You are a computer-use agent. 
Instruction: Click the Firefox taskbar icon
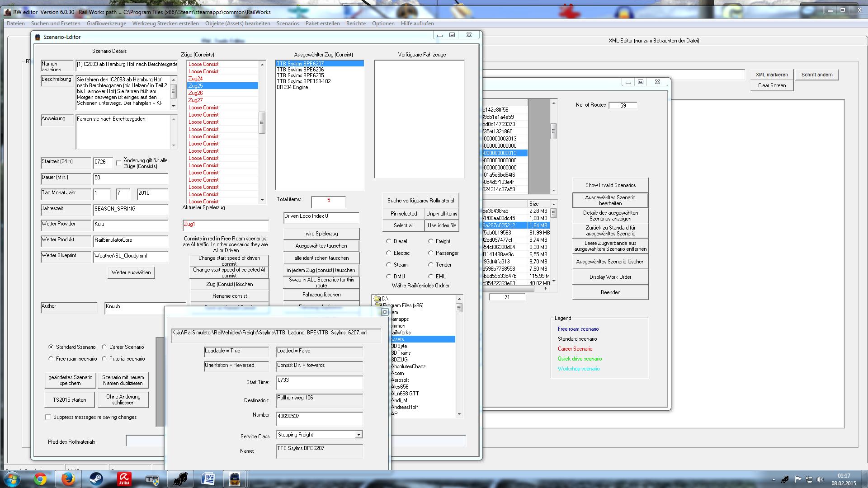(x=68, y=479)
